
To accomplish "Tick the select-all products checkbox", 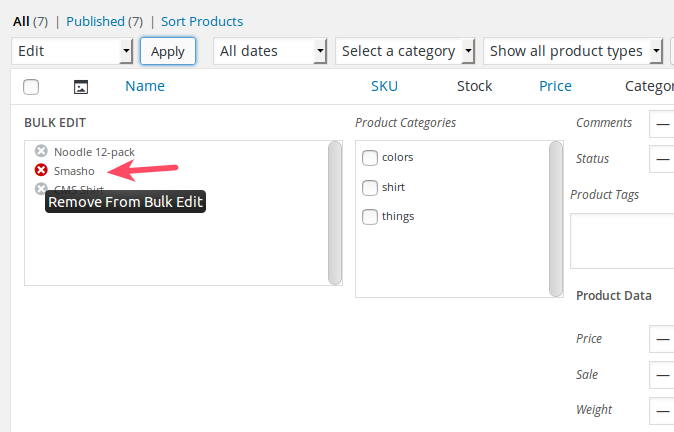I will coord(31,87).
